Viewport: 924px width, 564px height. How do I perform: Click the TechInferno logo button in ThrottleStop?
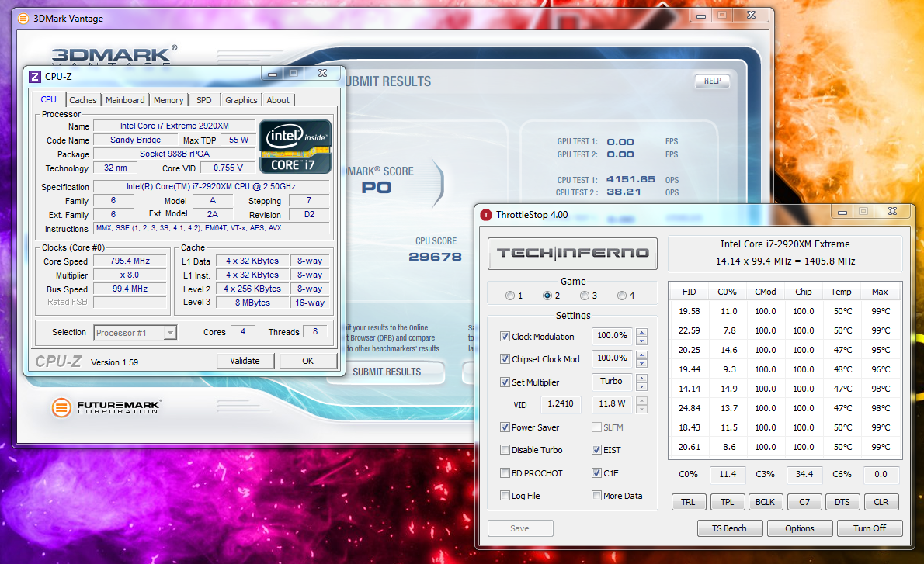572,254
